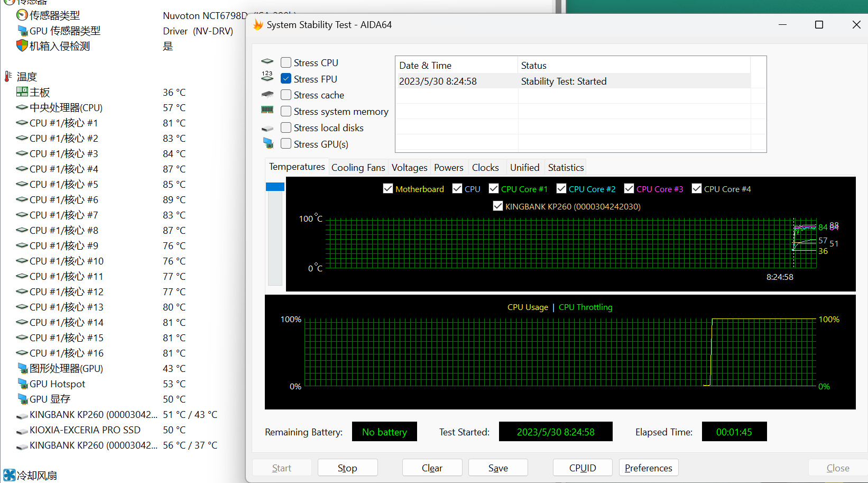The width and height of the screenshot is (868, 483).
Task: Click the motherboard icon beside 主板
Action: [x=22, y=92]
